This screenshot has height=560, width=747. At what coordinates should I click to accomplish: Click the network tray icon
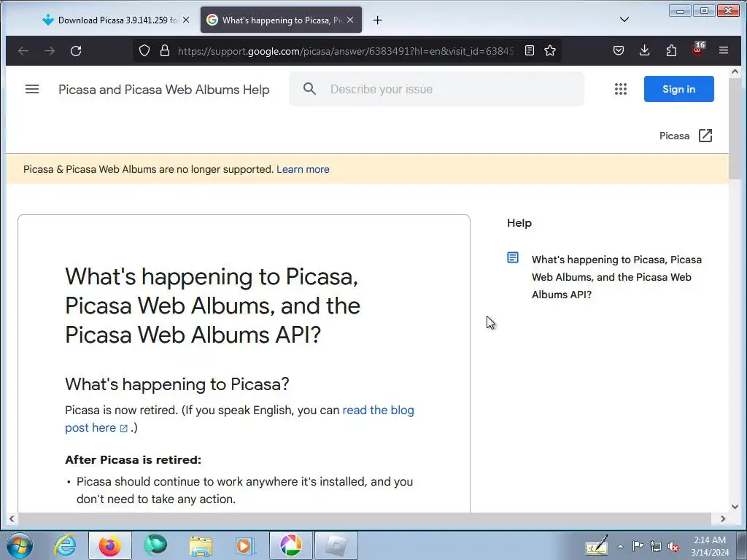656,546
